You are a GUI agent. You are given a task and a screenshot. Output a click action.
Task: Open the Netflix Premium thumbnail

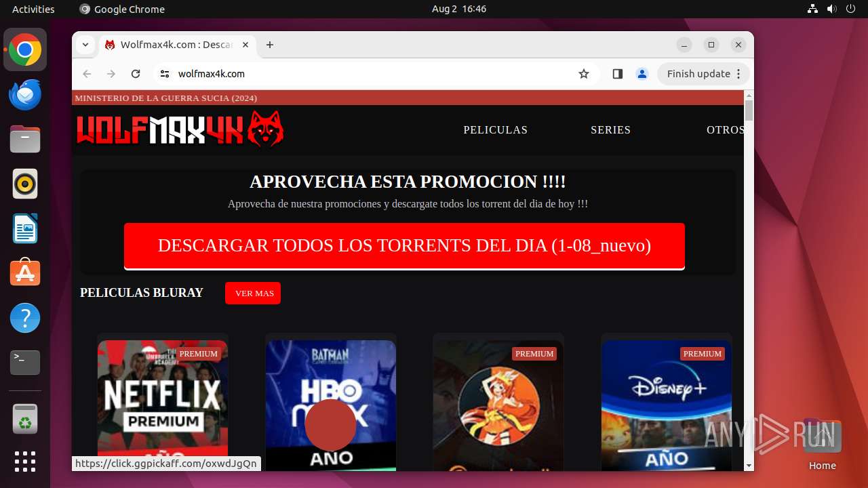pos(163,404)
